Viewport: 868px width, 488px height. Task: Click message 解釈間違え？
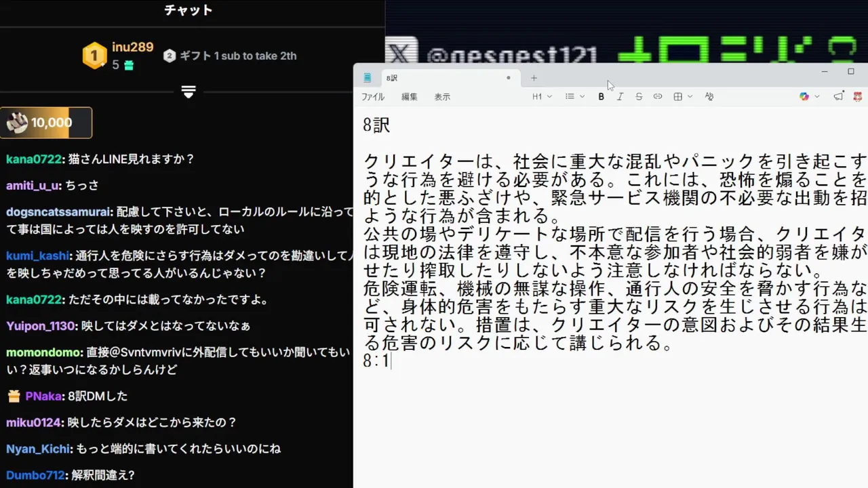click(103, 475)
